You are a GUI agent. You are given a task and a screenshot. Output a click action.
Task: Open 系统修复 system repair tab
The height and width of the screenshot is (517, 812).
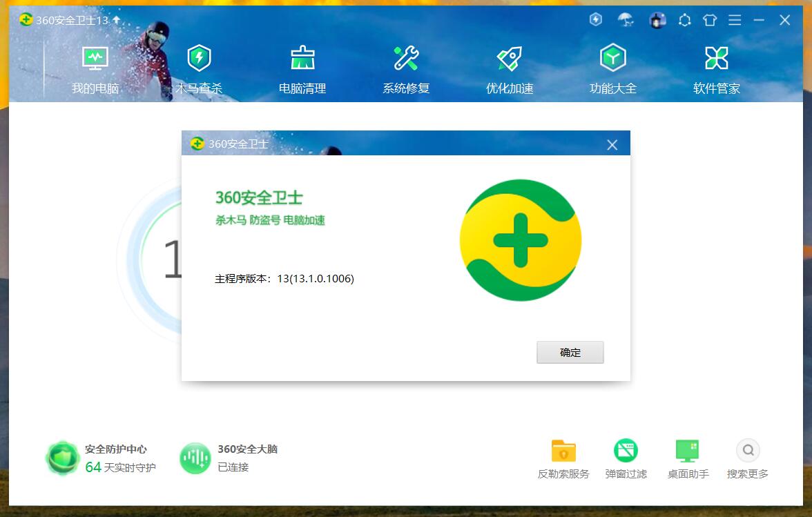click(406, 70)
